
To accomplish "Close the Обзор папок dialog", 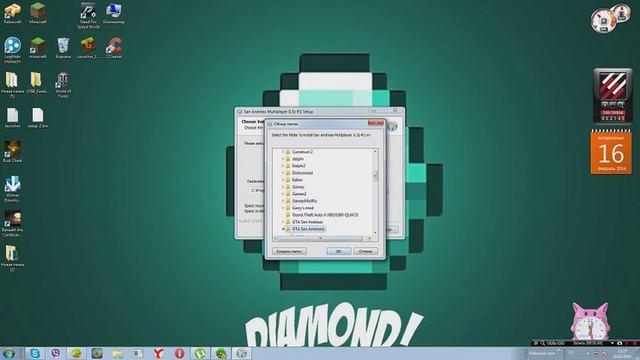I will pos(376,123).
